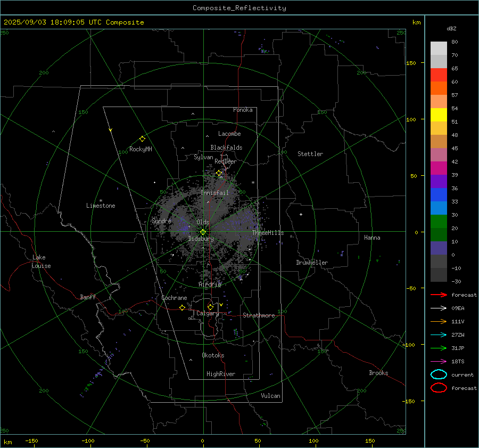Screen dimensions: 479x448
Task: Click the Composite_Reflectivity title
Action: pos(240,8)
